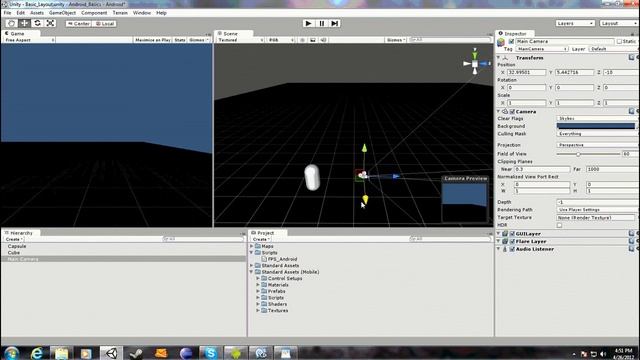Open the Camera component help icon
640x360 pixels.
point(631,111)
